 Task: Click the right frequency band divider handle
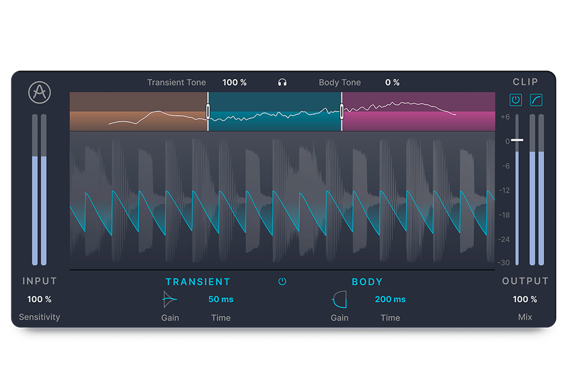click(342, 111)
